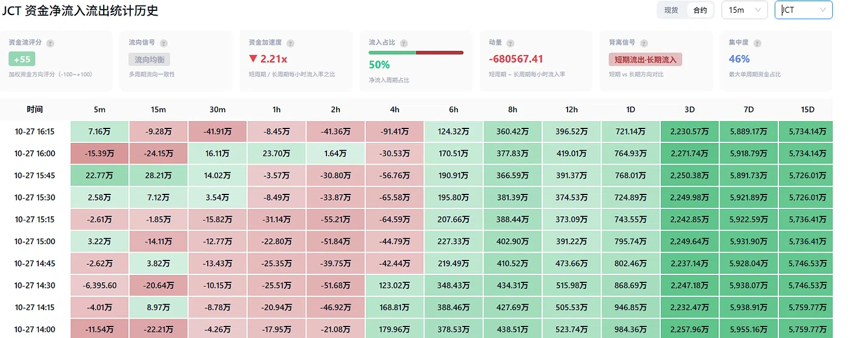This screenshot has width=868, height=338.
Task: Select the 2h column header
Action: (x=336, y=110)
